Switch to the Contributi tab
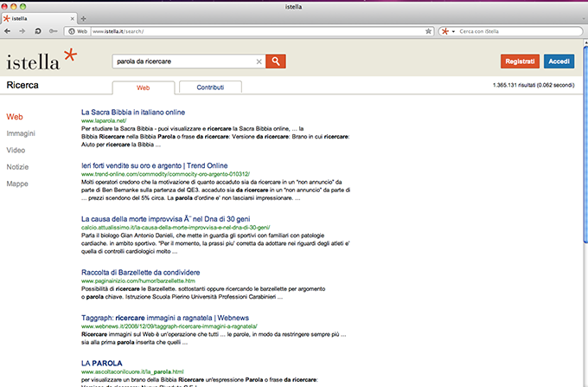This screenshot has width=588, height=387. pyautogui.click(x=210, y=87)
